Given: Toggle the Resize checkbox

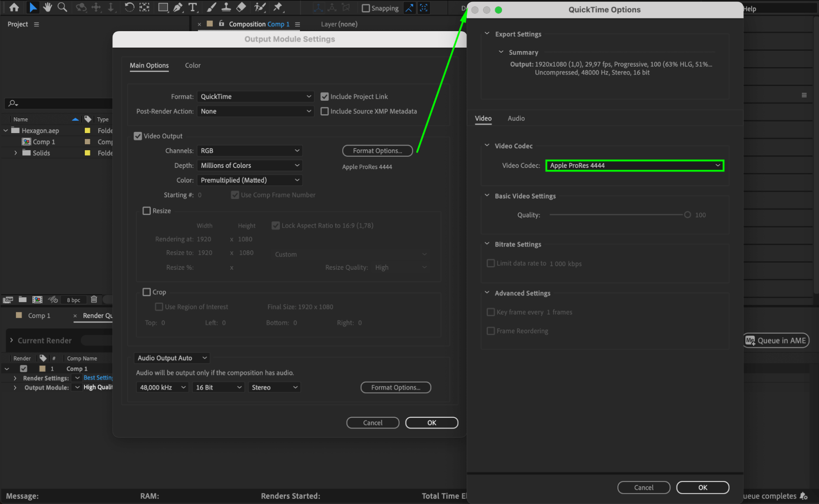Looking at the screenshot, I should [x=147, y=211].
